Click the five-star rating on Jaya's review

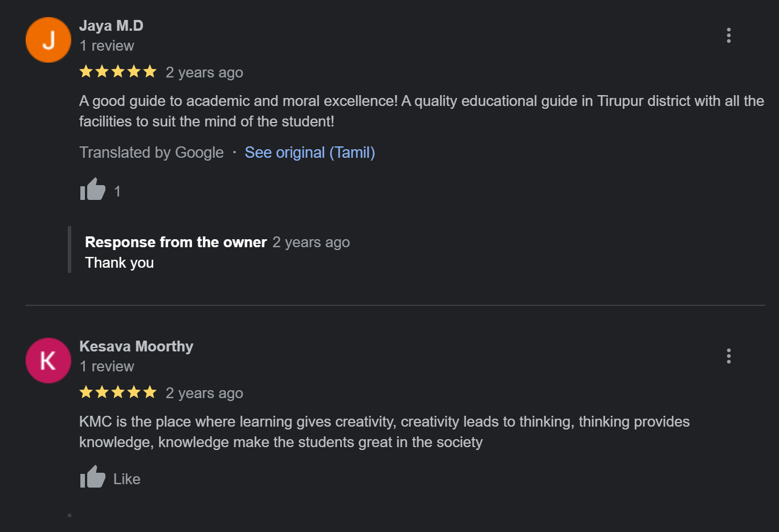[x=118, y=72]
